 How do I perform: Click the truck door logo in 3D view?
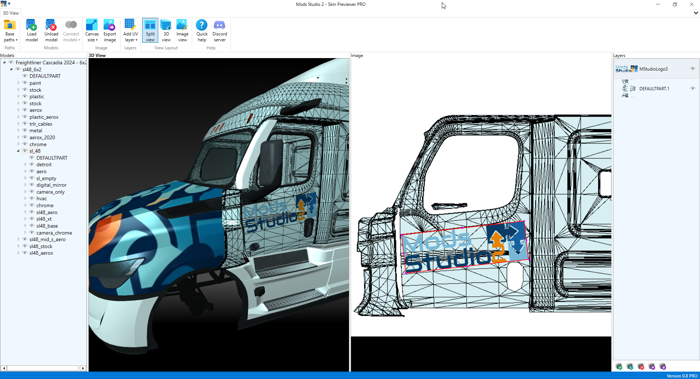click(280, 213)
